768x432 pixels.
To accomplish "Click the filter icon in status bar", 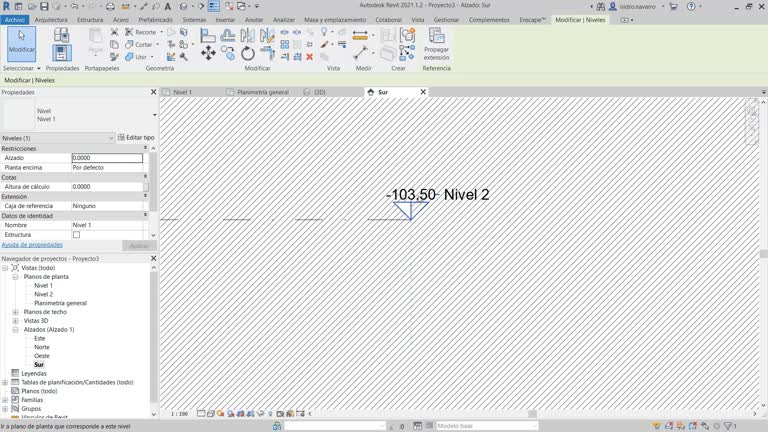I will click(x=729, y=426).
